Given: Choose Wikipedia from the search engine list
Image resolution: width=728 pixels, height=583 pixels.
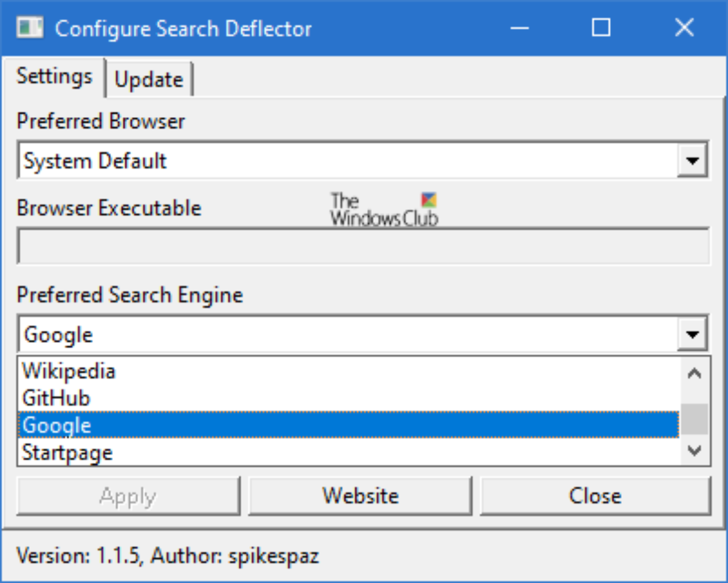Looking at the screenshot, I should coord(348,371).
